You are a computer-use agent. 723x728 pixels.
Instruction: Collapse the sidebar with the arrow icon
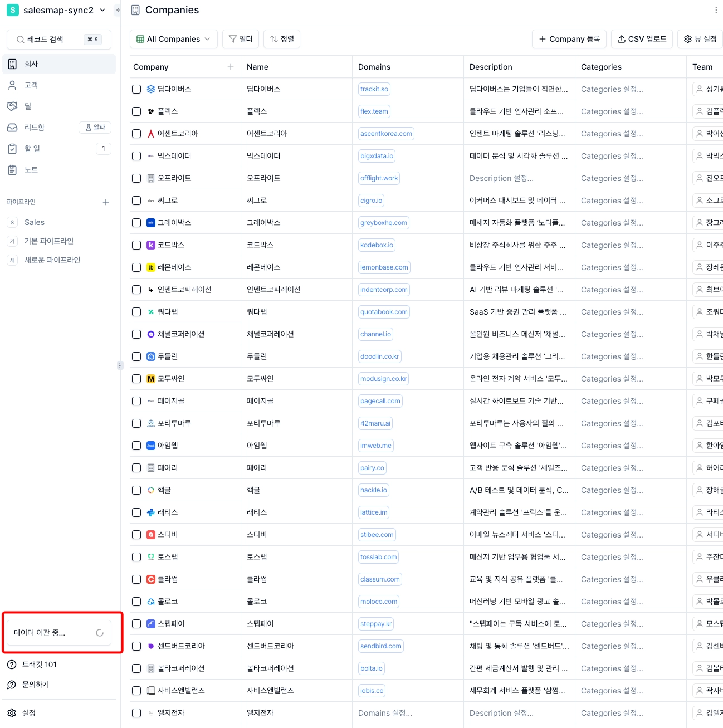118,10
